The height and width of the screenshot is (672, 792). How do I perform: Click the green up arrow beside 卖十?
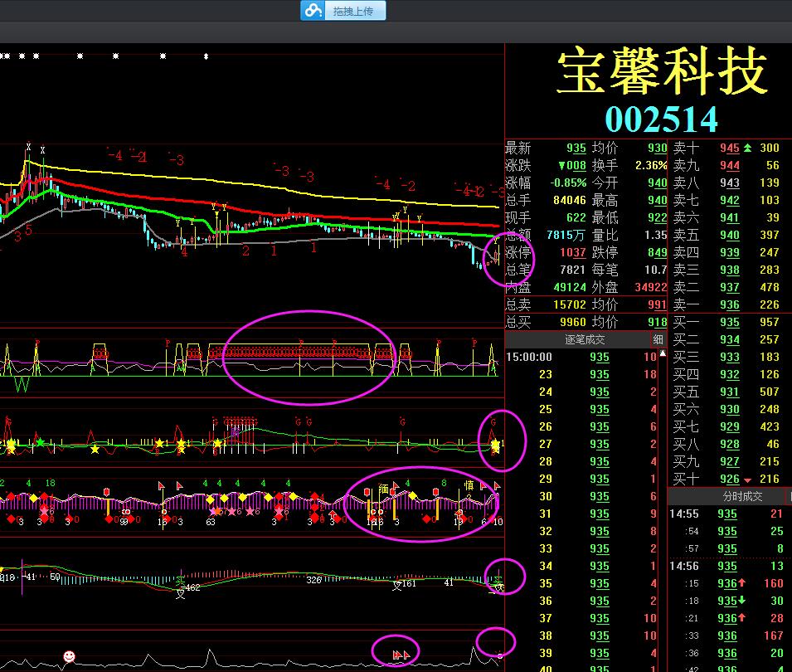coord(747,148)
